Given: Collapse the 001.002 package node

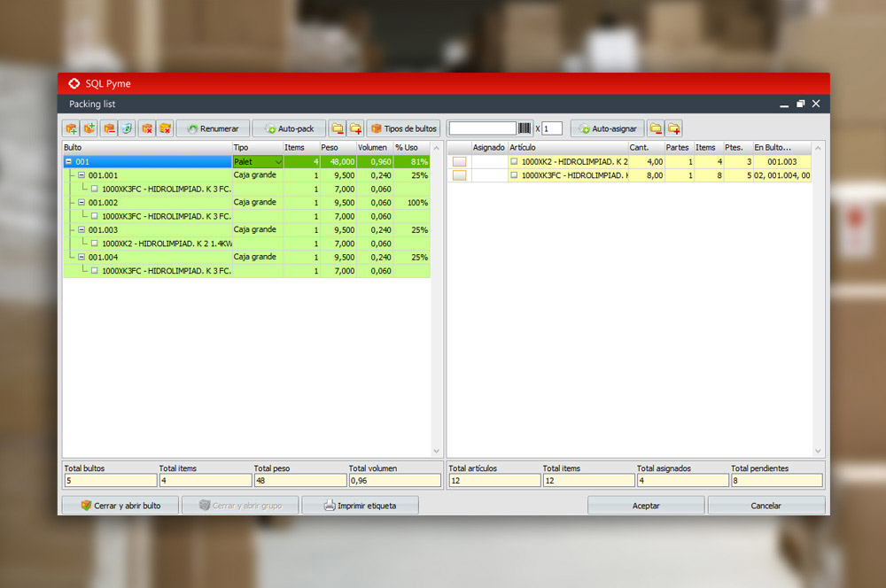Looking at the screenshot, I should pos(82,203).
